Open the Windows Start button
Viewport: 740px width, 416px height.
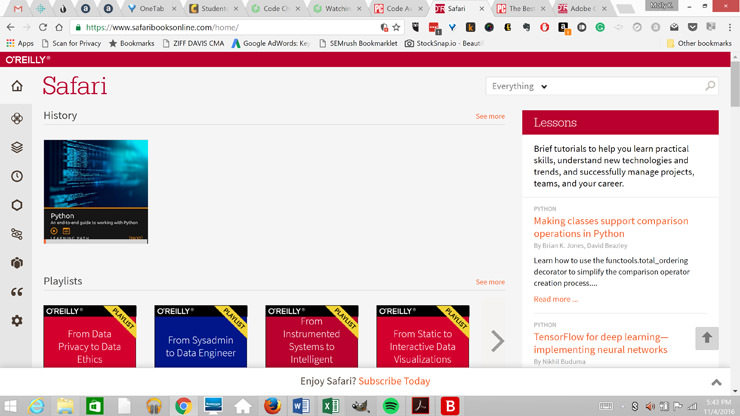[x=10, y=406]
